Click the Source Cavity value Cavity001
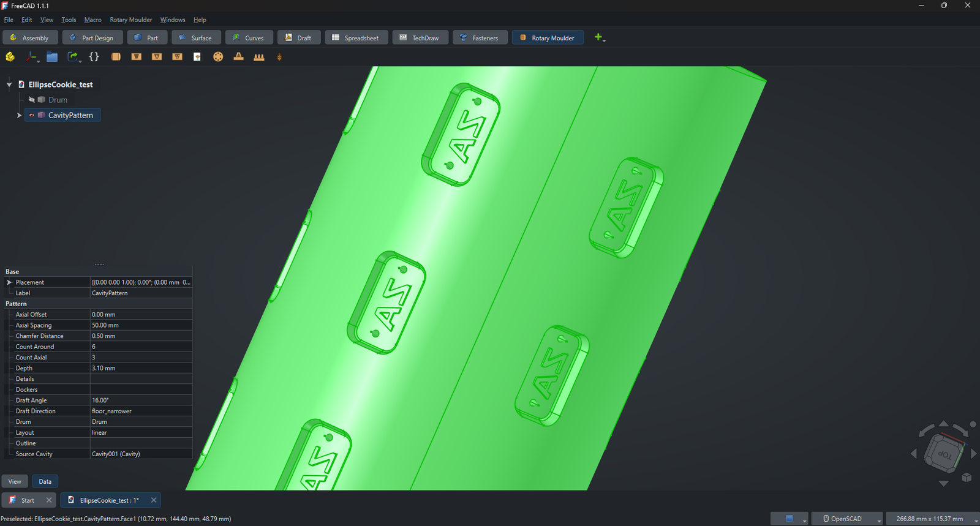Screen dimensions: 980x526 click(x=141, y=454)
